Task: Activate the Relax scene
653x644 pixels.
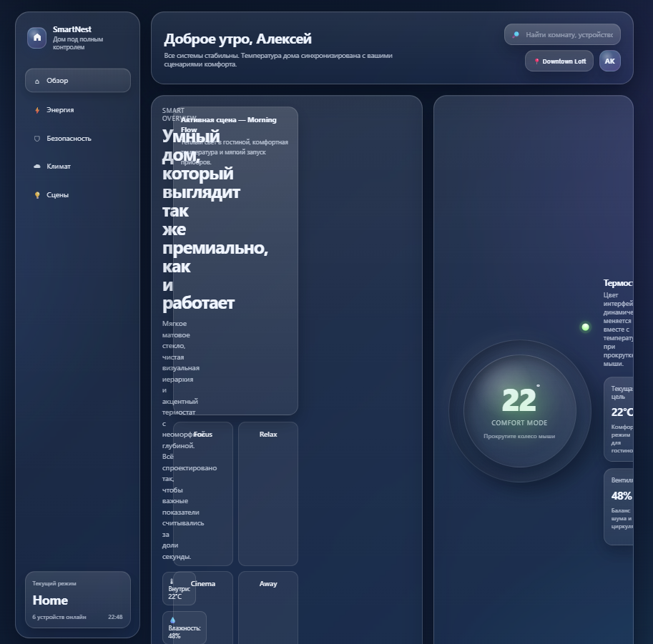Action: point(268,494)
